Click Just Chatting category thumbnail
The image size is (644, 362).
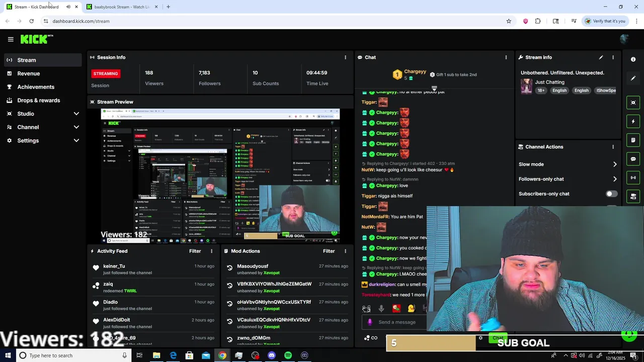point(526,86)
